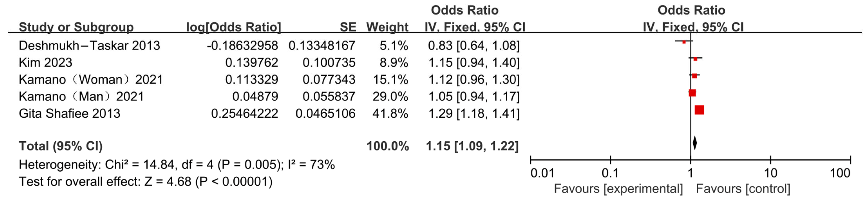This screenshot has height=201, width=868.
Task: Select the Kim 2023 study row label
Action: click(x=46, y=62)
